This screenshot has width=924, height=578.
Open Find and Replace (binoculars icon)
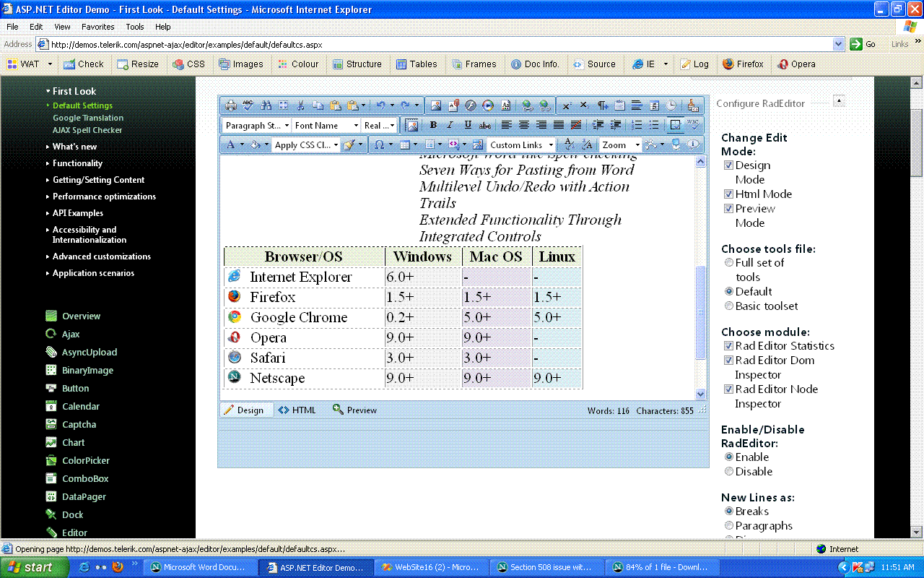(x=266, y=105)
